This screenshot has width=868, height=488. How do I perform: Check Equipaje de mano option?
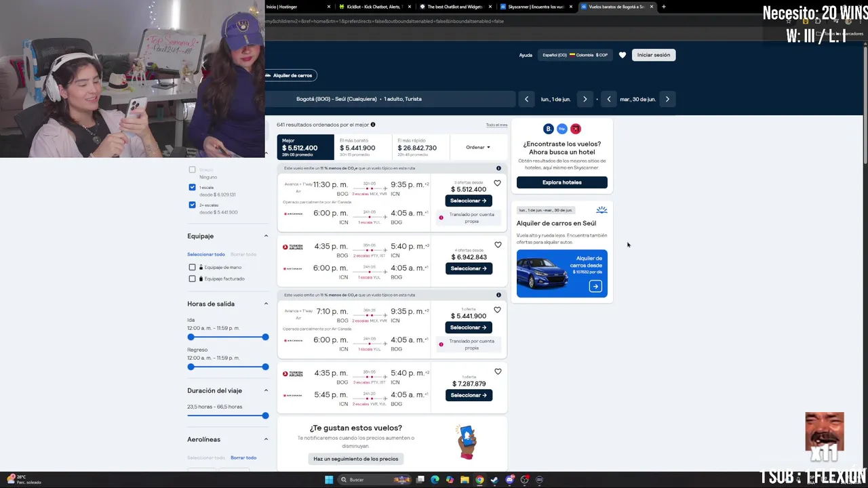pos(192,267)
